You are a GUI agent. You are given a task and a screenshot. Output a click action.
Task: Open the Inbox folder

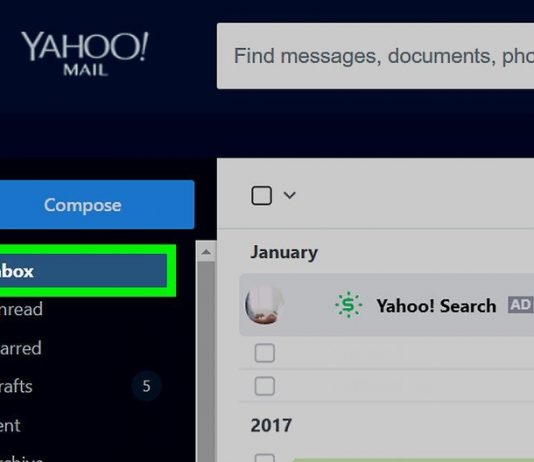point(83,271)
